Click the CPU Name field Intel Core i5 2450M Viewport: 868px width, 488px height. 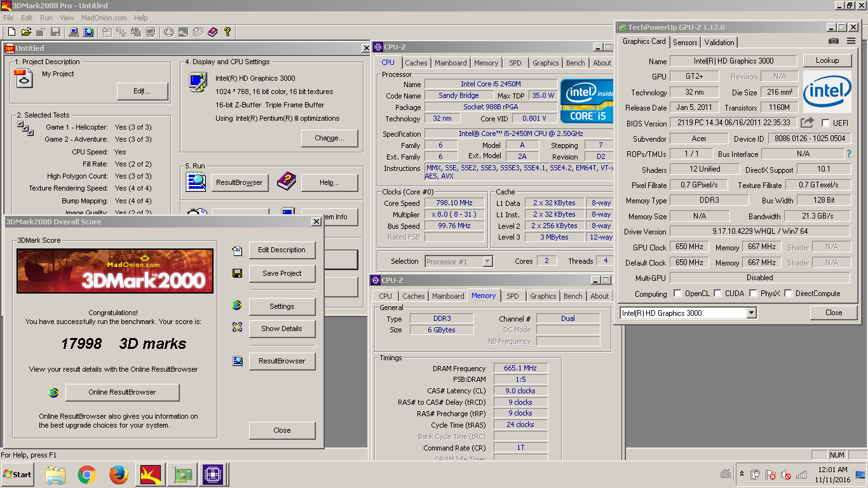491,84
